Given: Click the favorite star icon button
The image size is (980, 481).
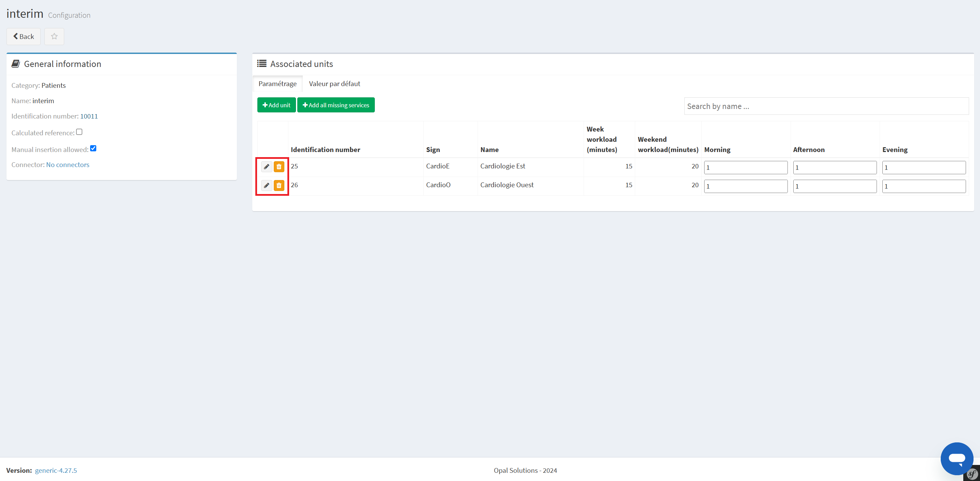Looking at the screenshot, I should [x=54, y=37].
